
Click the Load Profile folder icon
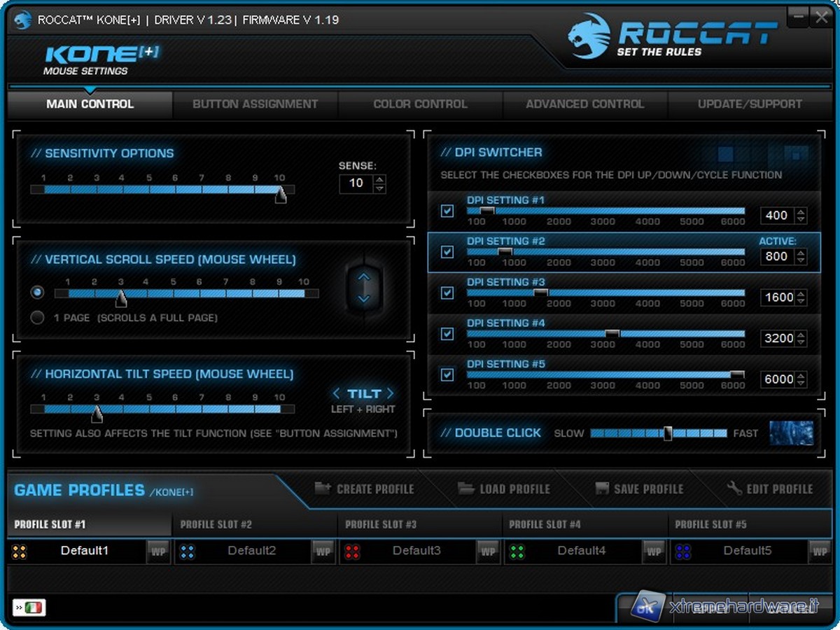pos(465,488)
